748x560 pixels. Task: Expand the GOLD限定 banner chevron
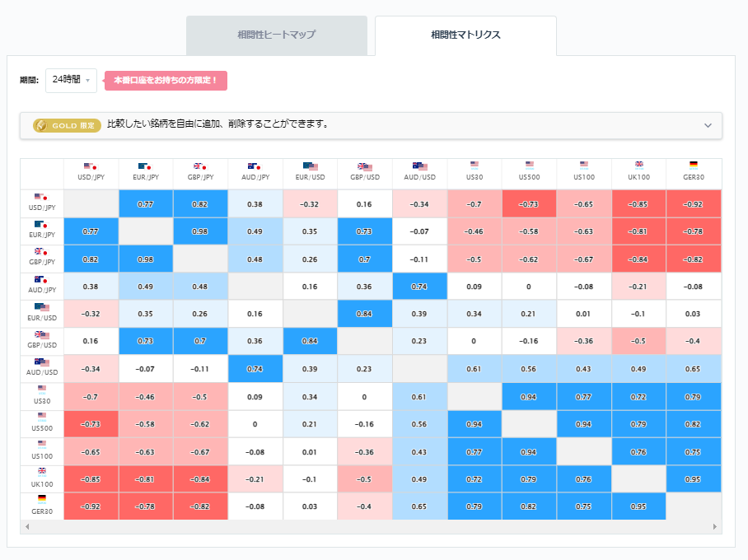(707, 125)
